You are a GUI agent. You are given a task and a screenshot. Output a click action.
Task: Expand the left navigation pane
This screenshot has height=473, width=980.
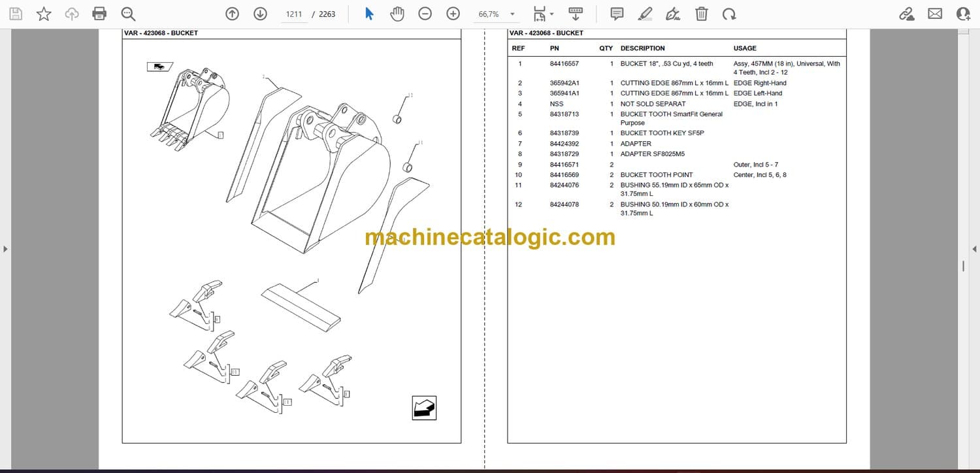click(5, 249)
